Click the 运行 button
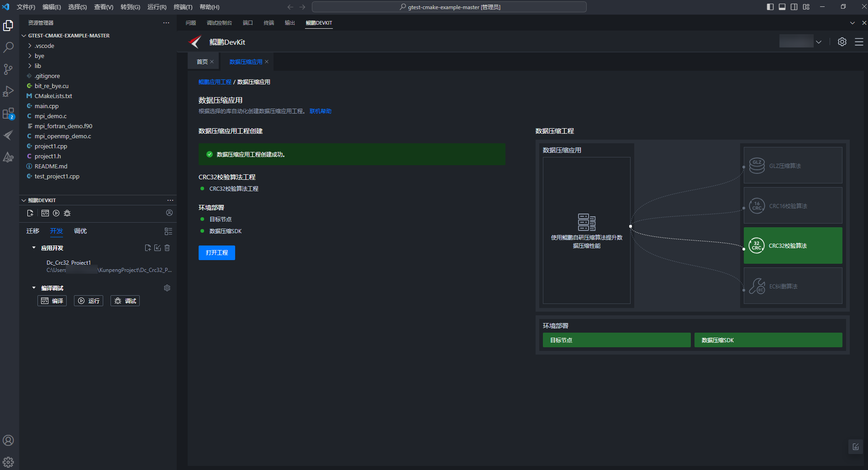Screen dimensions: 868x470 89,301
